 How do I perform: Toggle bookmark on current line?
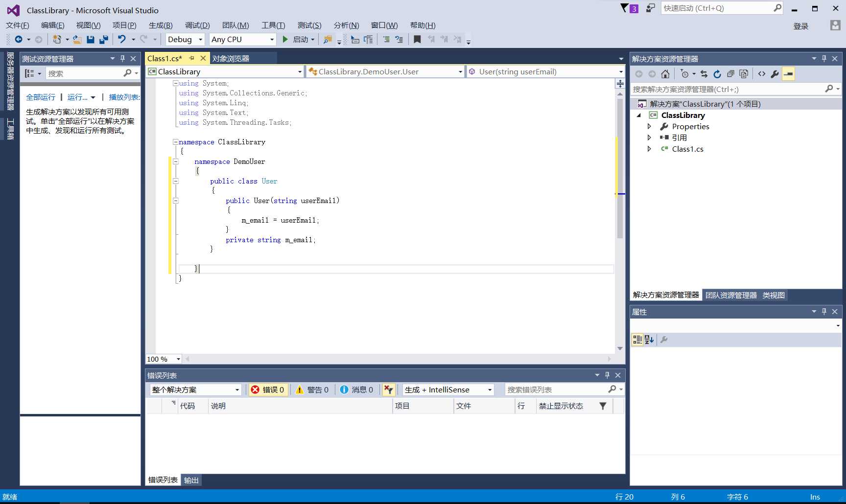[417, 40]
